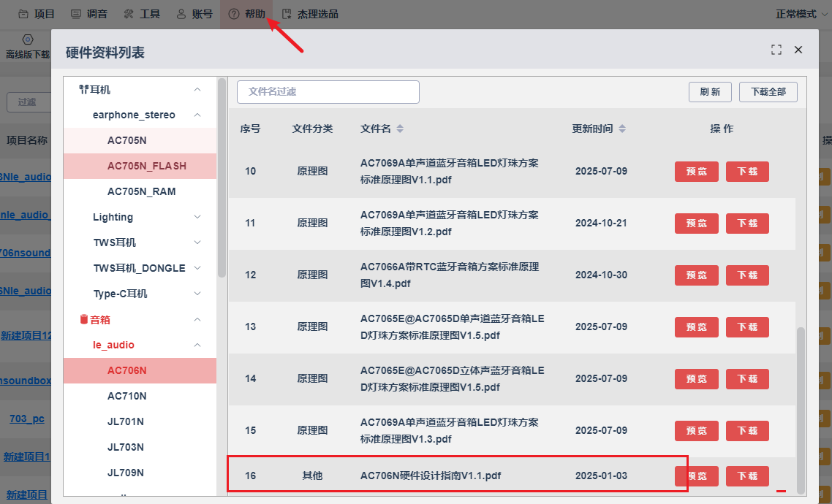The image size is (832, 504).
Task: Click the file list vertical scrollbar
Action: tap(801, 409)
